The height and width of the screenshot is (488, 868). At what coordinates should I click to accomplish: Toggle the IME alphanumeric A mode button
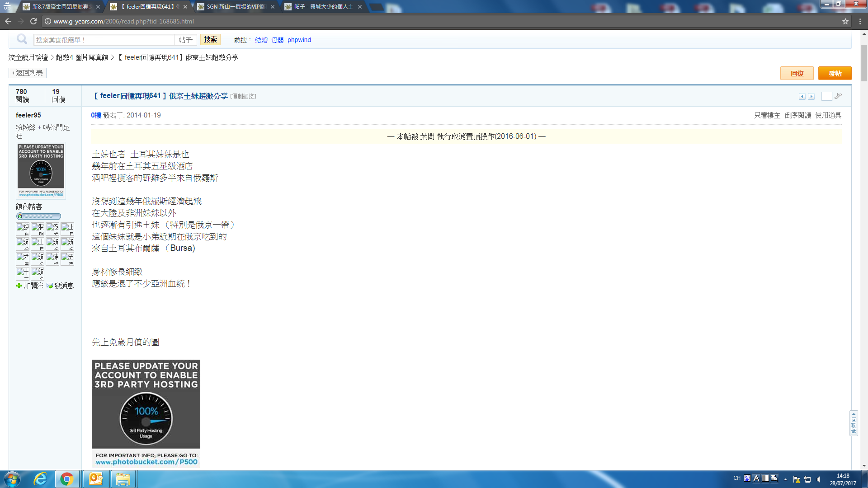(756, 478)
